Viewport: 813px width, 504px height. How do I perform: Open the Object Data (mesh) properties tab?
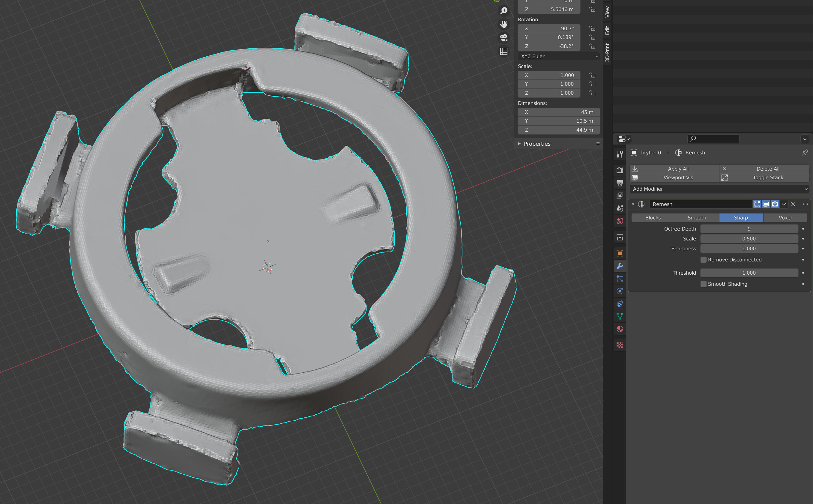coord(620,316)
